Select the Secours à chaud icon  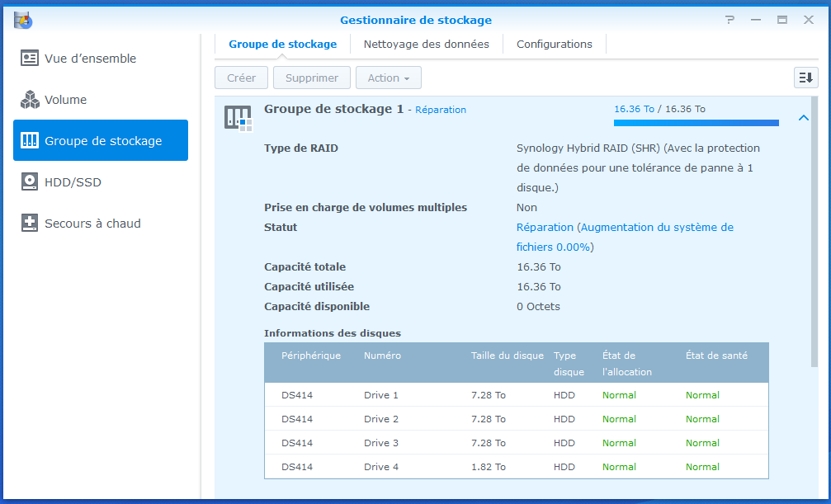[30, 224]
